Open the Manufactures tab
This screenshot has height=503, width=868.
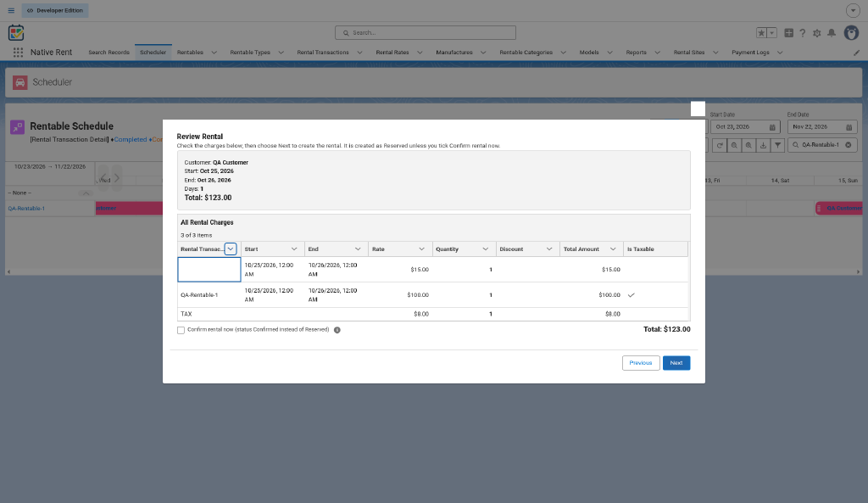pyautogui.click(x=454, y=53)
